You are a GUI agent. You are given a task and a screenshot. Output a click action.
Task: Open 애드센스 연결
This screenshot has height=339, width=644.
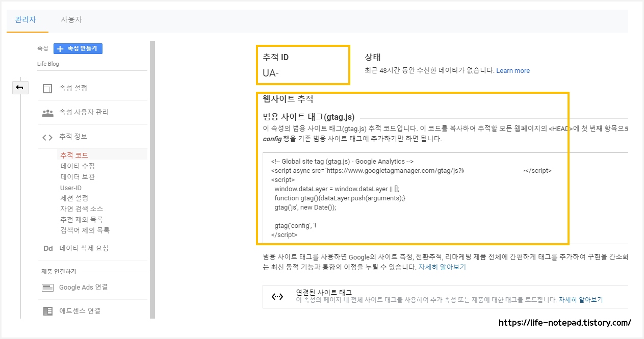(80, 310)
